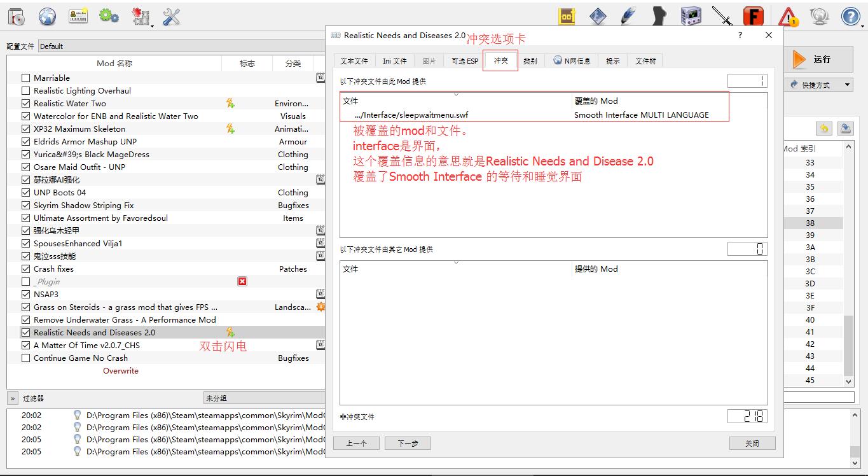868x476 pixels.
Task: Enable the Realistic Lighting Overhaul checkbox
Action: tap(25, 90)
